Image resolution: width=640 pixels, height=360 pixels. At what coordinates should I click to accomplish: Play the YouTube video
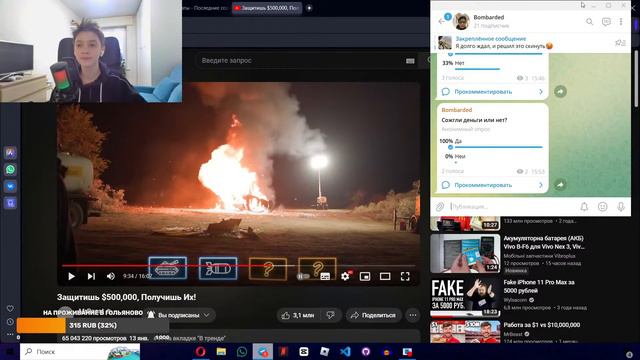(x=71, y=276)
